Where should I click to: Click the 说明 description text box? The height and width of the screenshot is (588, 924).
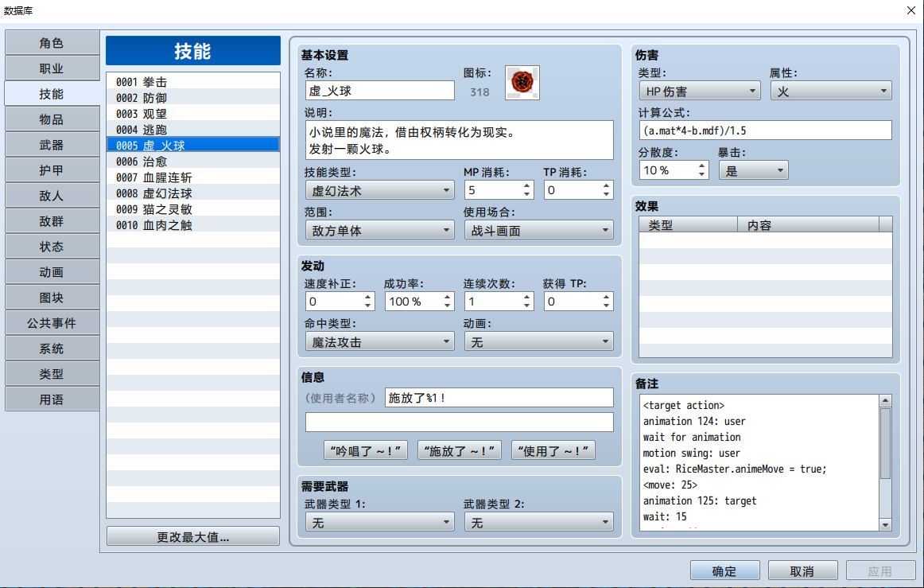coord(459,140)
